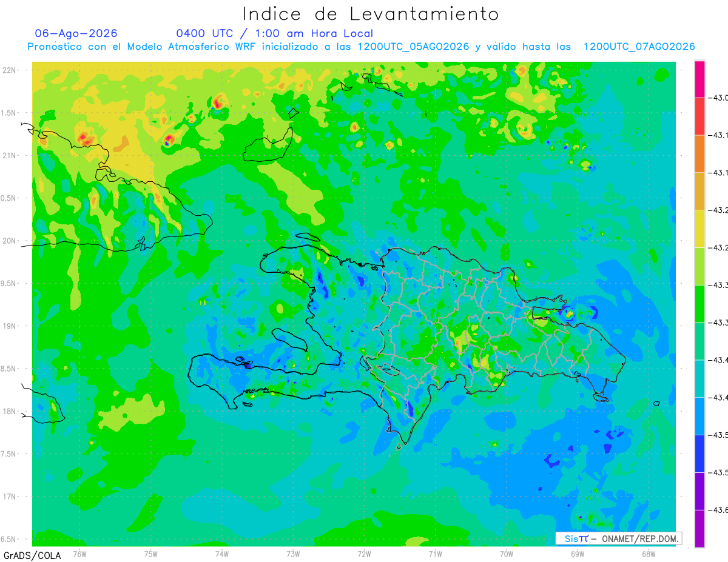
Task: Click the "Indice de Levantamiento" title
Action: [x=371, y=14]
